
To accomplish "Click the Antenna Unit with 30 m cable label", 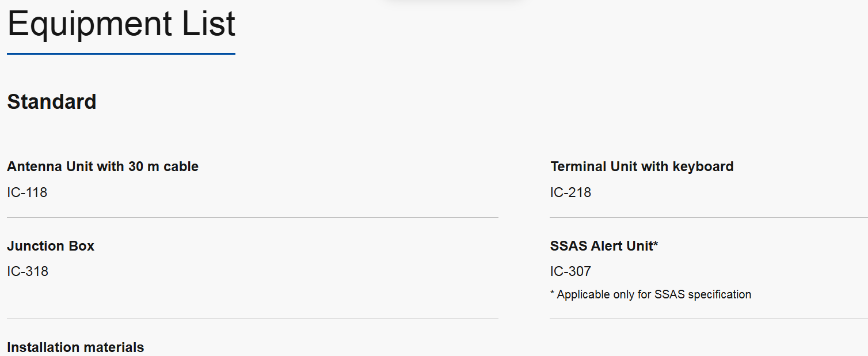I will click(102, 166).
